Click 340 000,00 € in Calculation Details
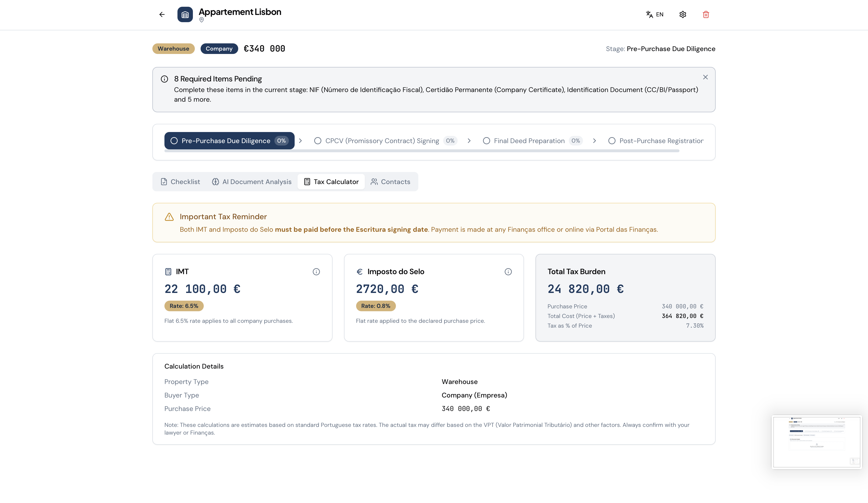868x503 pixels. 466,409
